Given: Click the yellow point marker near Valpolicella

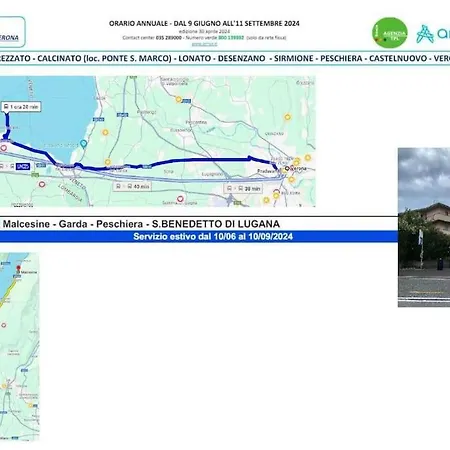Looking at the screenshot, I should point(179,99).
